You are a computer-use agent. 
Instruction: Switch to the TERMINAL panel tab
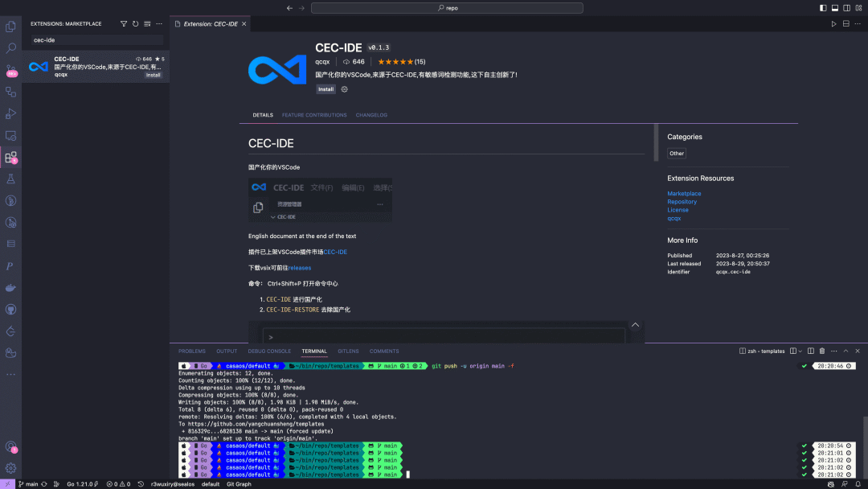314,351
